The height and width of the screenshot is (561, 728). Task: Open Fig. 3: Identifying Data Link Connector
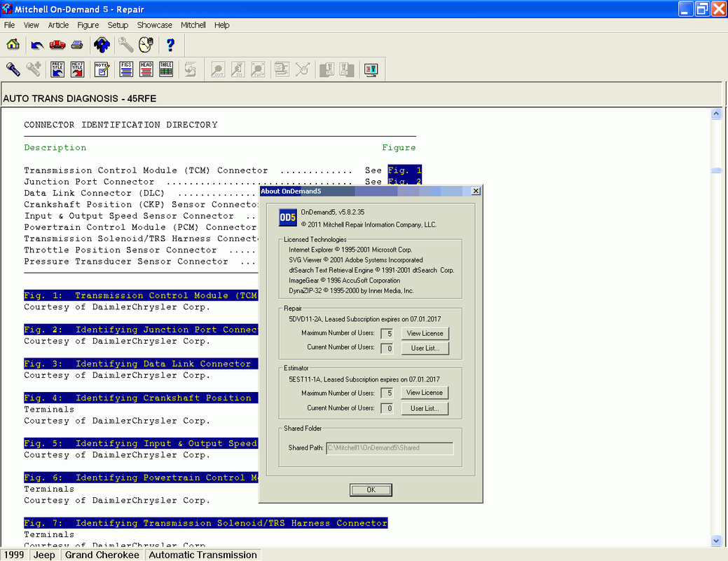[x=141, y=364]
